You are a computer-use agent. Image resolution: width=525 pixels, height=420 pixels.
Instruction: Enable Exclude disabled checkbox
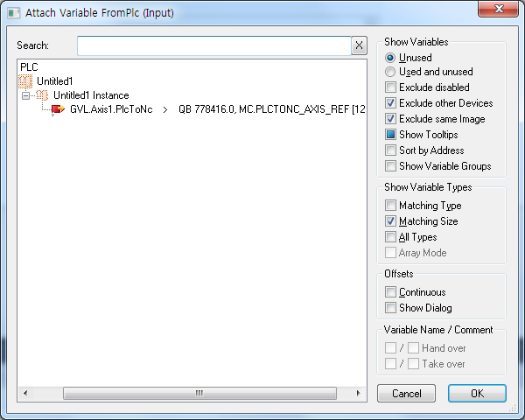390,87
